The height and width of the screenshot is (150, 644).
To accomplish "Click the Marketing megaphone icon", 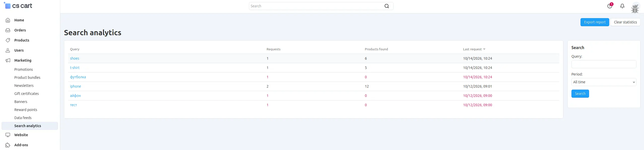I will click(x=8, y=60).
